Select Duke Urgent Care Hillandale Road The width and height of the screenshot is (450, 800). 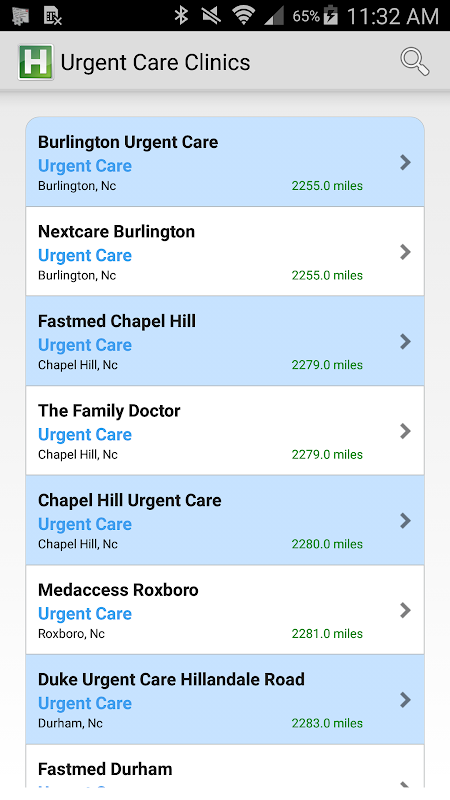pyautogui.click(x=225, y=699)
